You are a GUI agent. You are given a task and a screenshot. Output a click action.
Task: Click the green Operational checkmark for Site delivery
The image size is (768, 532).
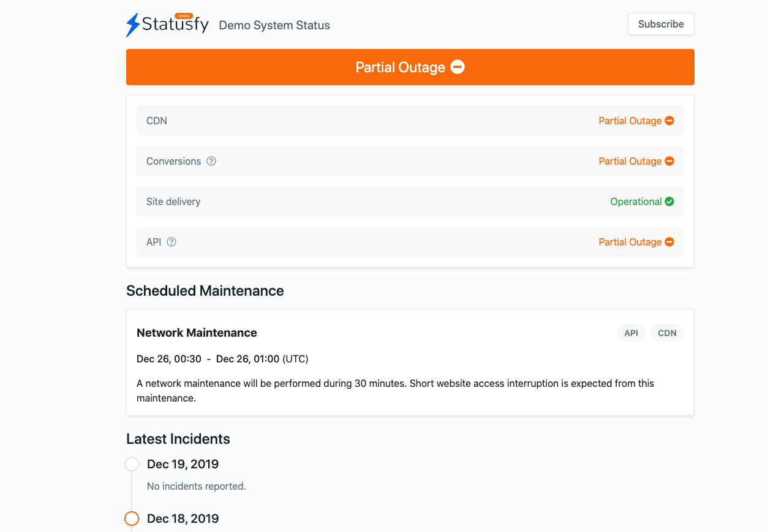click(669, 201)
